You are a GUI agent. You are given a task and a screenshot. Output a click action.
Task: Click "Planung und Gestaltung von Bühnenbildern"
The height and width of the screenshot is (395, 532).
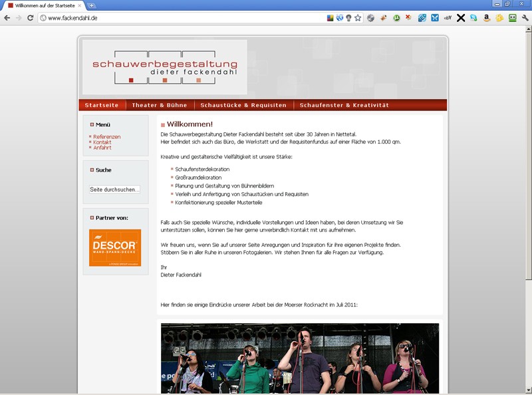click(x=225, y=186)
